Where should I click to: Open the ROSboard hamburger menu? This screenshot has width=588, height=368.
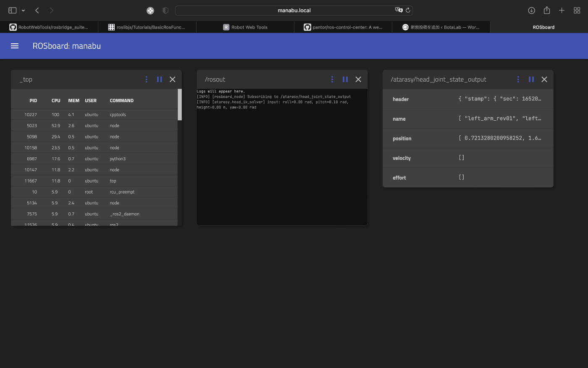coord(15,46)
